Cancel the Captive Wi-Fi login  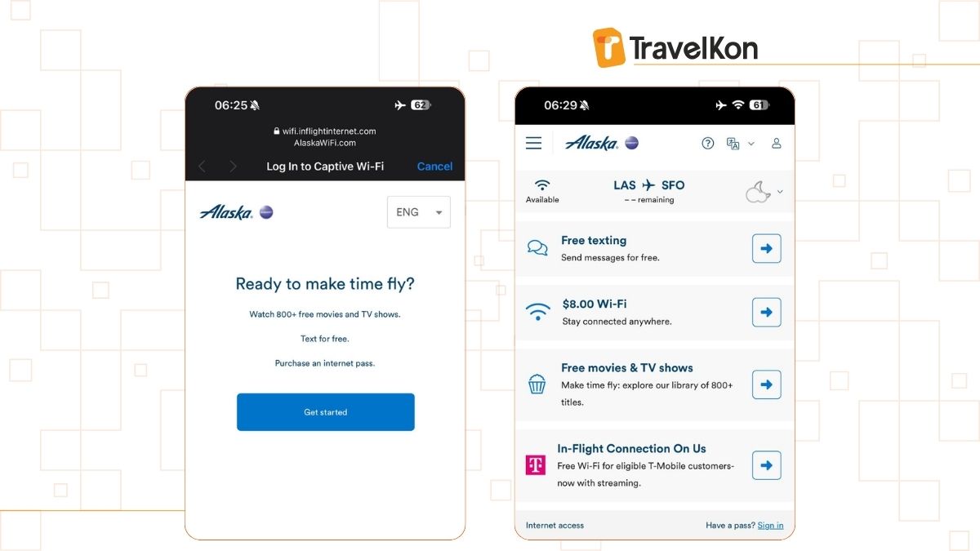click(434, 166)
